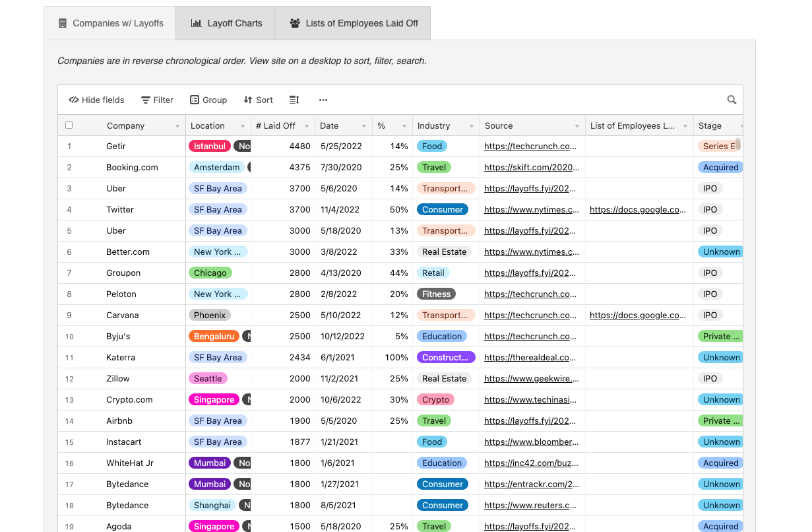Open the Date column dropdown arrow

(x=364, y=126)
